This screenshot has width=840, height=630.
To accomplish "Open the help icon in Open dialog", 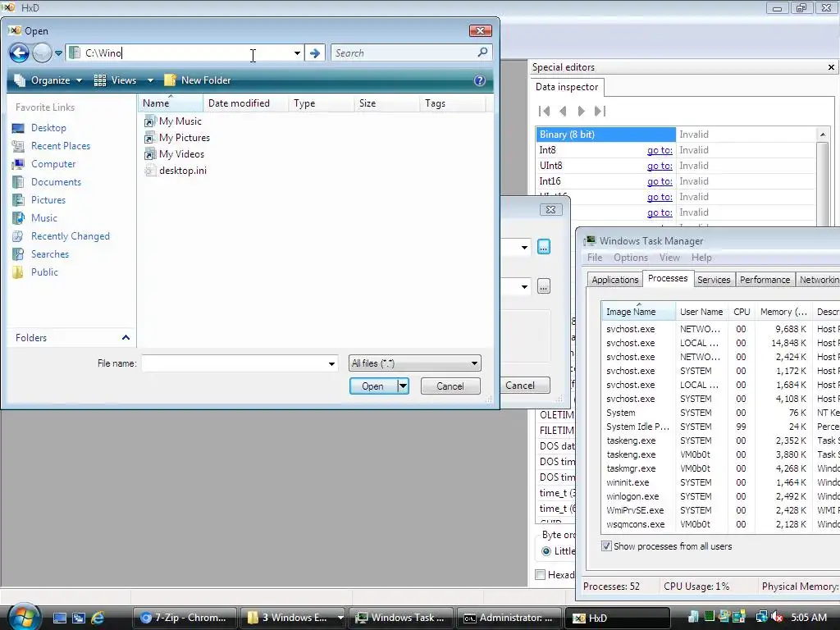I will 479,80.
